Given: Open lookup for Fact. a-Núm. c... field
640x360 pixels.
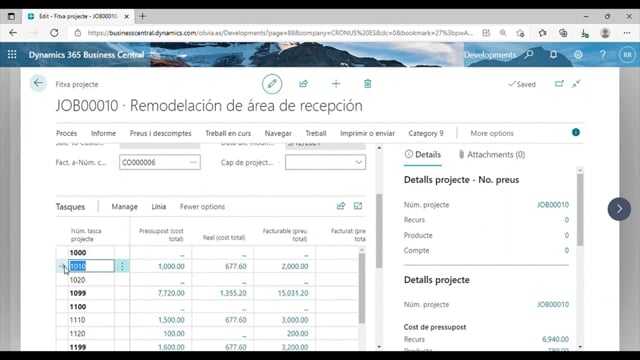Looking at the screenshot, I should point(193,162).
